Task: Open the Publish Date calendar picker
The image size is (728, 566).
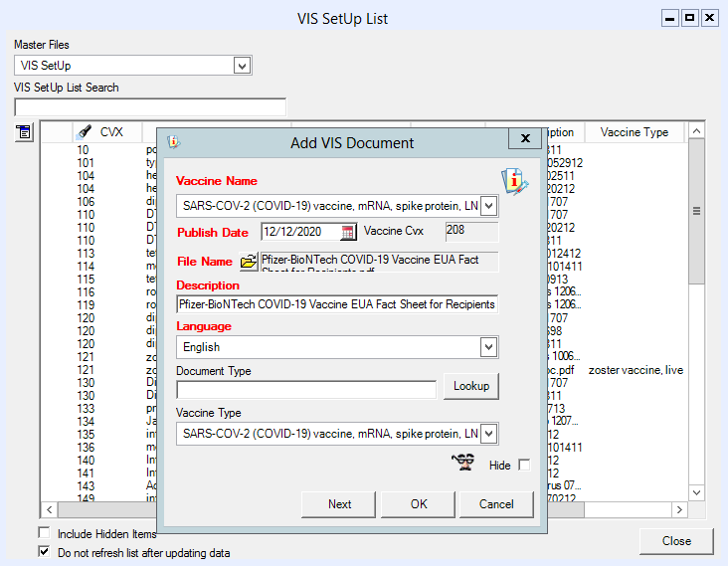Action: pos(347,232)
